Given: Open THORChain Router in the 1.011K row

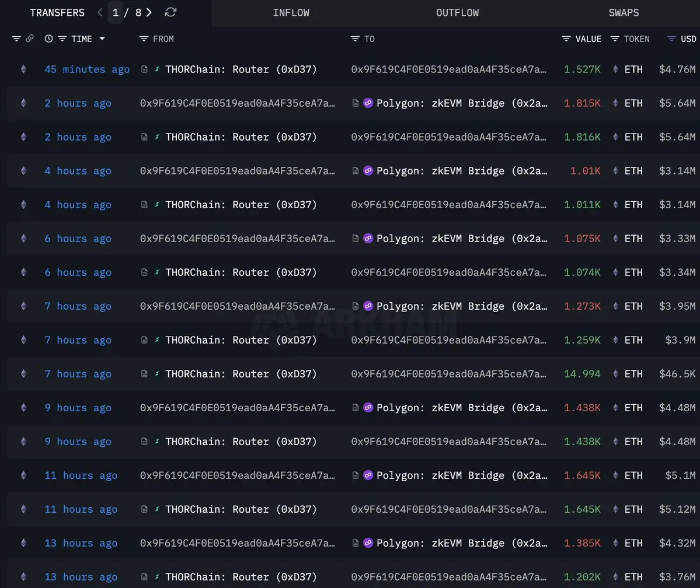Looking at the screenshot, I should pos(241,205).
